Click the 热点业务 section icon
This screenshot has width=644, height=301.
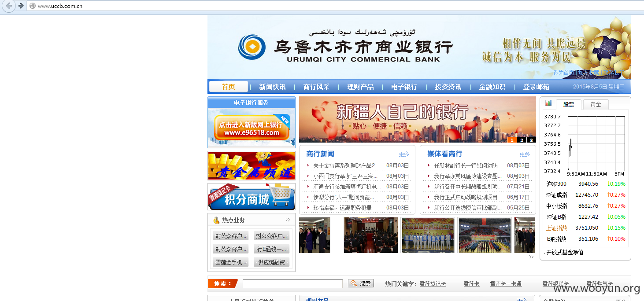tap(216, 220)
